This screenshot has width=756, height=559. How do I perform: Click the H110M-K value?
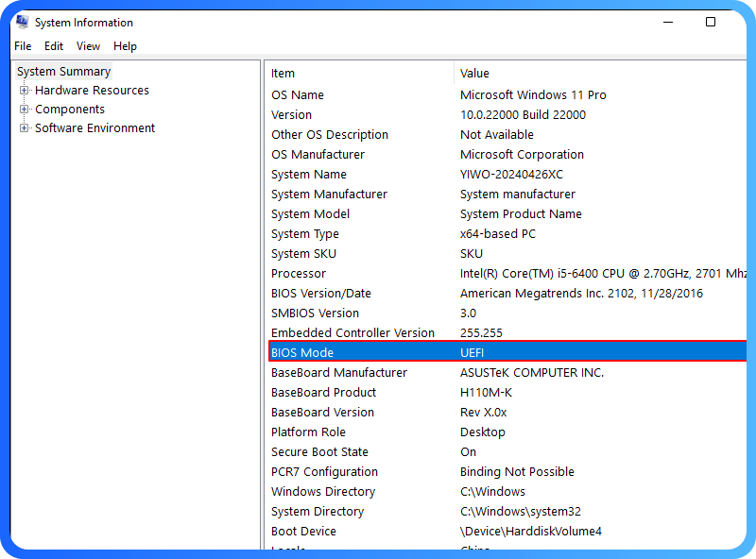point(486,392)
